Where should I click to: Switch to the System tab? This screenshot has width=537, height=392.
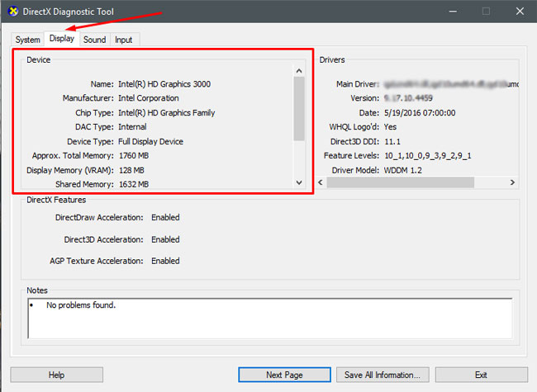[27, 40]
